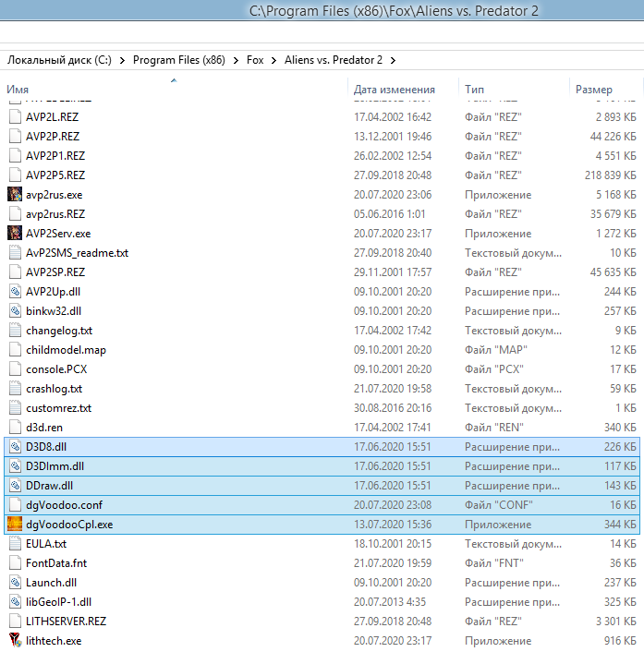Click date 21.07.2020 19:58 of crashlog.txt

tap(393, 389)
